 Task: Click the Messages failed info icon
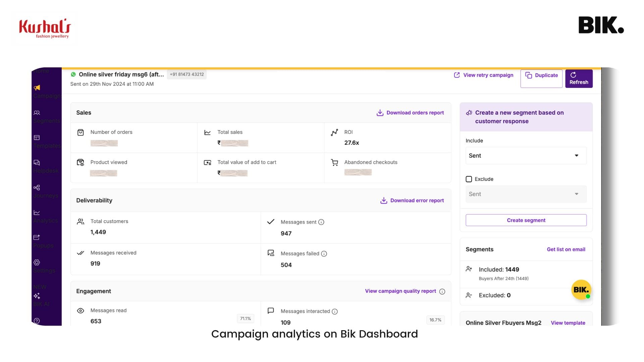(x=324, y=254)
